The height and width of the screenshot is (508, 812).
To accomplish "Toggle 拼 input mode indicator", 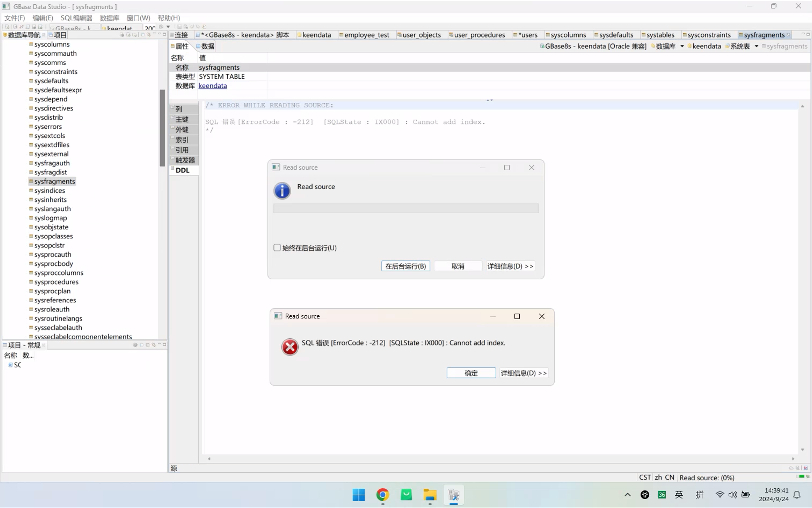I will pos(699,495).
